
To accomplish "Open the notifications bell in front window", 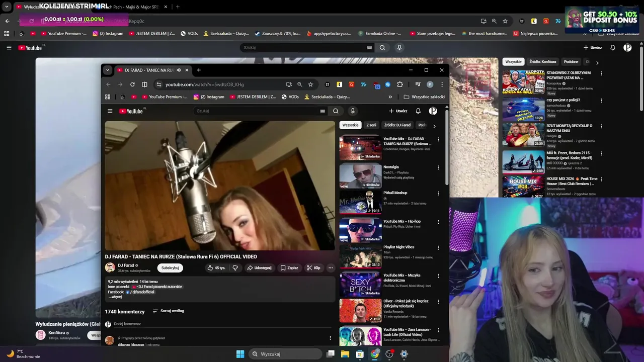I will (x=418, y=111).
